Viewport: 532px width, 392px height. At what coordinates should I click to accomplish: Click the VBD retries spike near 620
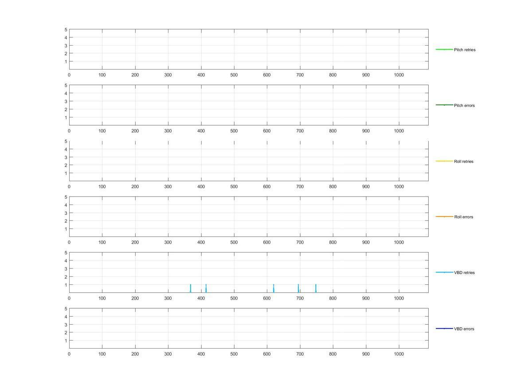(x=274, y=288)
